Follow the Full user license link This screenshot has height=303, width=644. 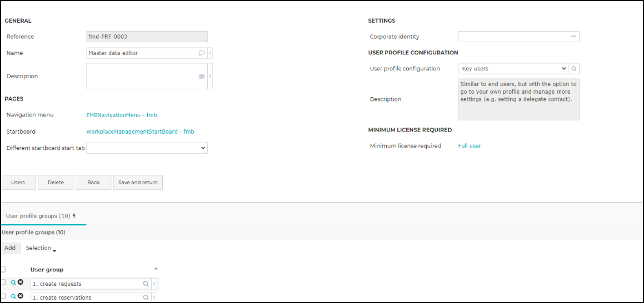(x=470, y=145)
